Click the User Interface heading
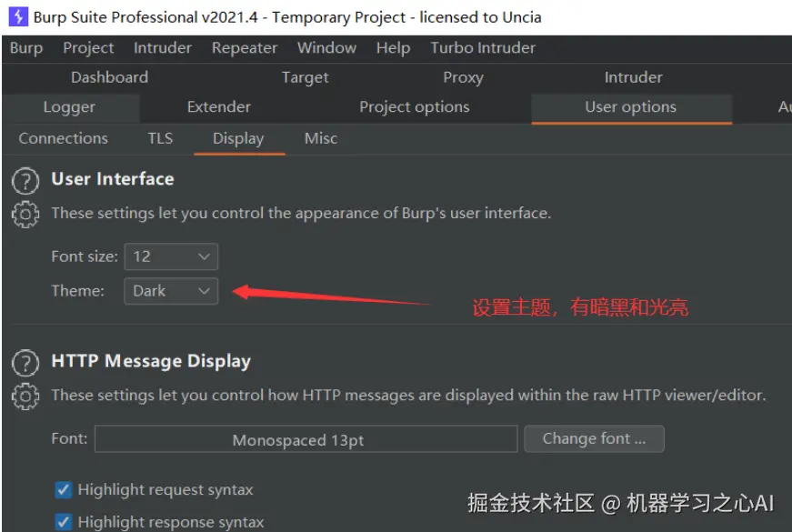 click(x=113, y=179)
